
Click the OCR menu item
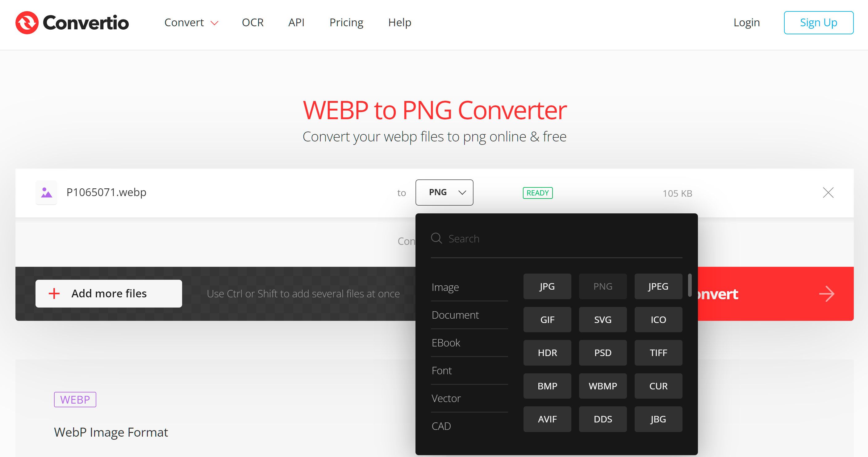click(252, 22)
